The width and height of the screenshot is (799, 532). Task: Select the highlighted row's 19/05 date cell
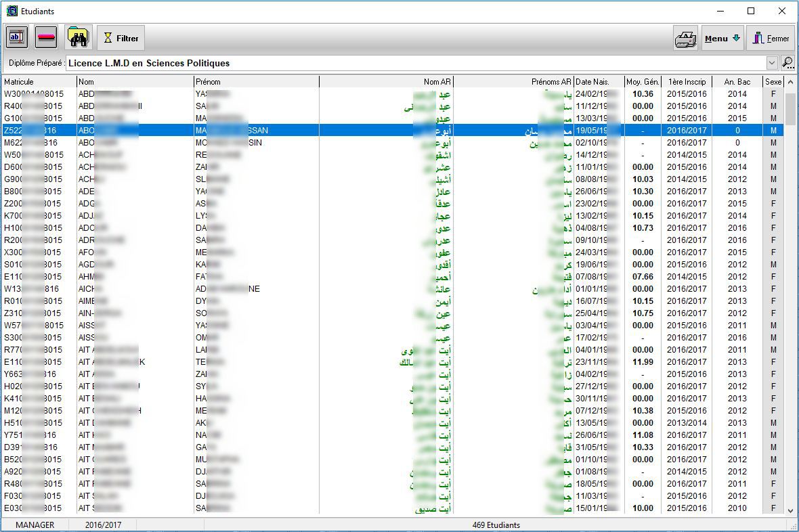pyautogui.click(x=599, y=131)
